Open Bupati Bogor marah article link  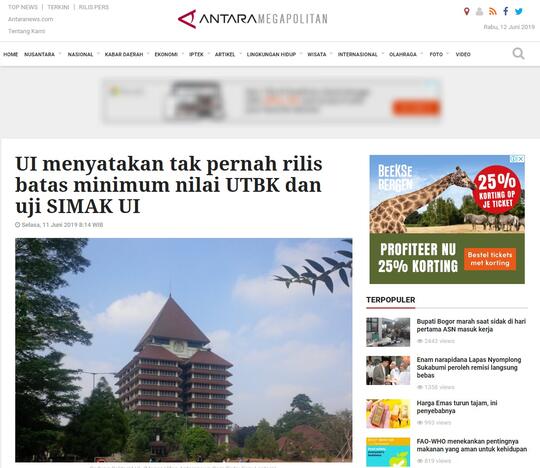click(471, 325)
